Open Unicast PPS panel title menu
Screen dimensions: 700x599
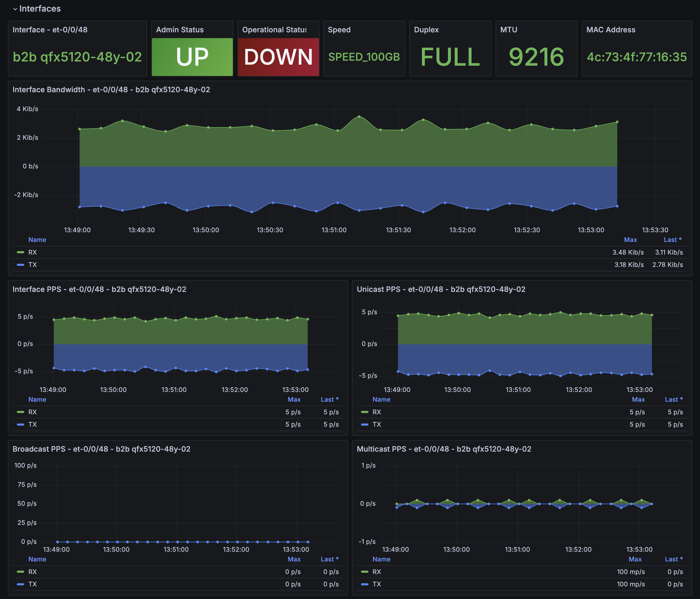[441, 289]
